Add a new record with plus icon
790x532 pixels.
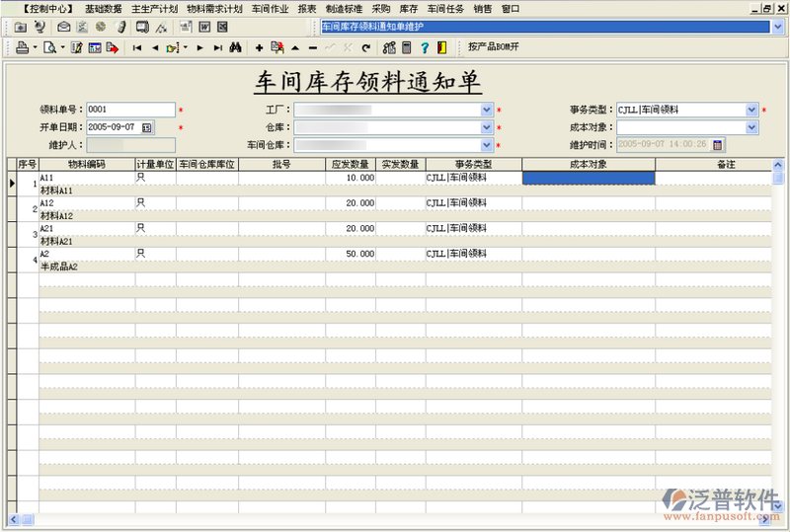259,46
